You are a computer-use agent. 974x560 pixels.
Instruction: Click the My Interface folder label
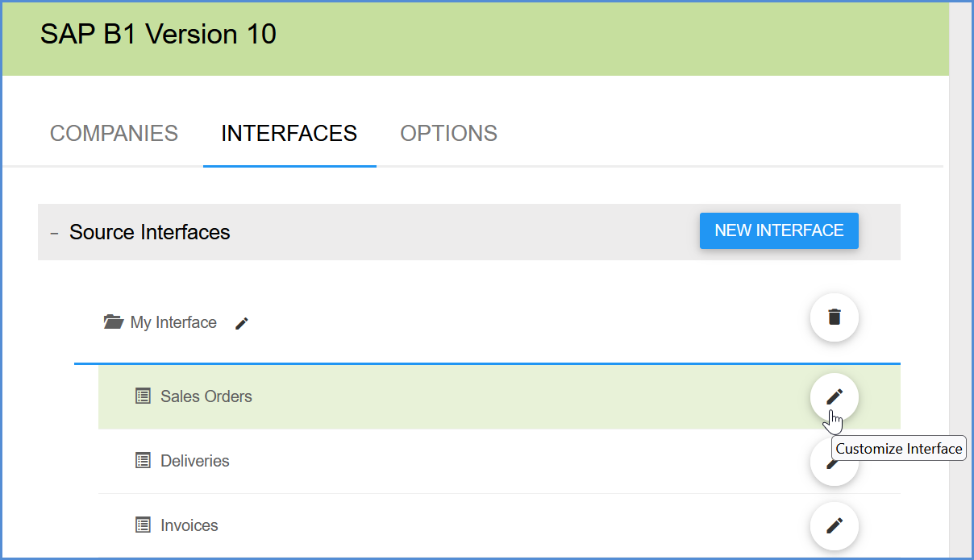tap(173, 322)
